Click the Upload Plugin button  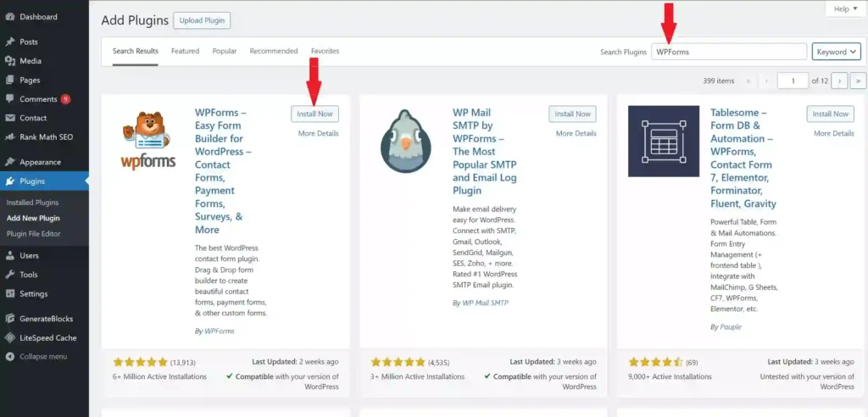(202, 20)
